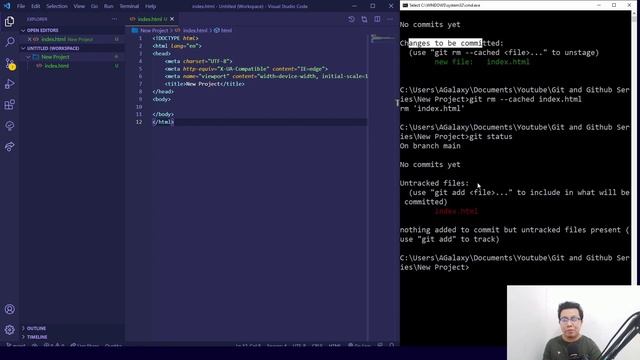Open the Extensions view
Viewport: 640px width, 360px height.
(9, 105)
